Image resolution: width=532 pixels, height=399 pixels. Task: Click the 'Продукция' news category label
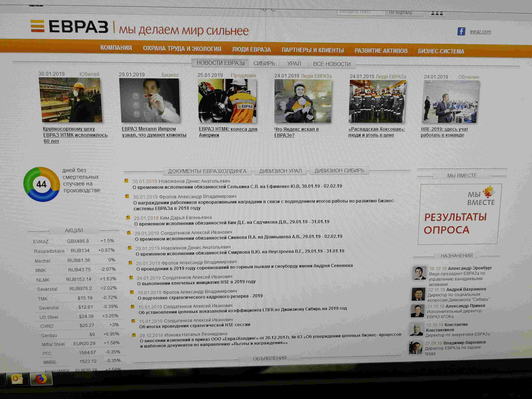243,75
